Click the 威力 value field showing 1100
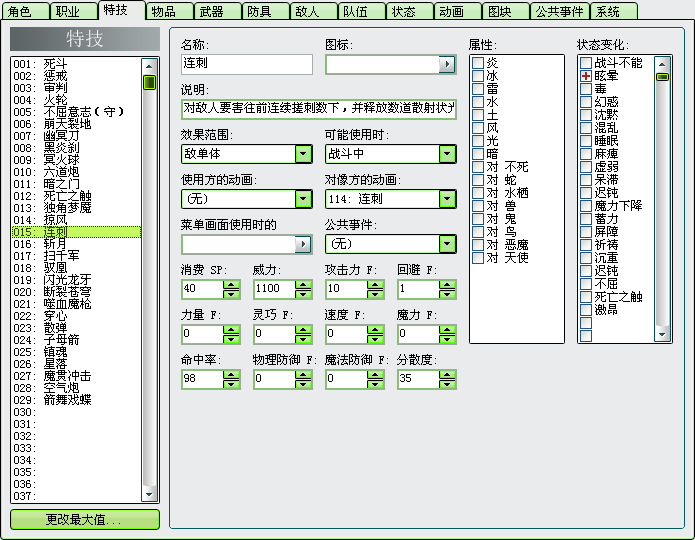Image resolution: width=695 pixels, height=540 pixels. coord(274,289)
